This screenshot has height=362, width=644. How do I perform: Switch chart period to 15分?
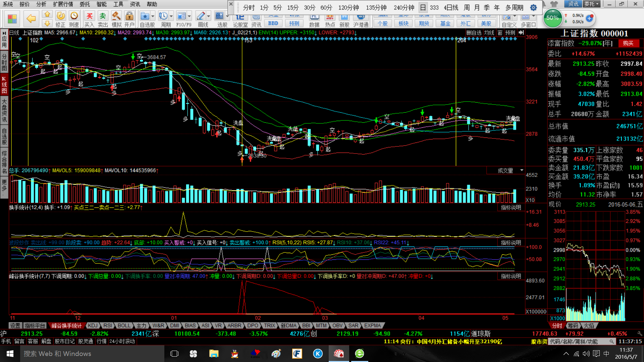[293, 7]
